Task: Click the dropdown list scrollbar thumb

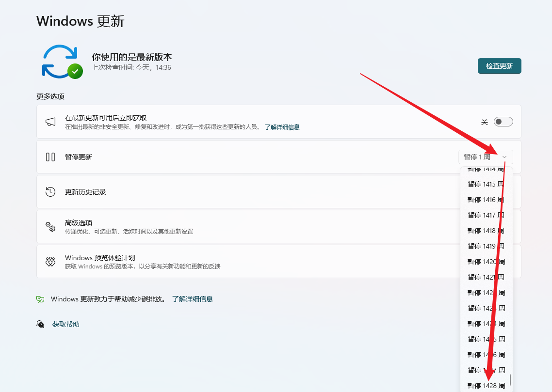Action: click(510, 380)
